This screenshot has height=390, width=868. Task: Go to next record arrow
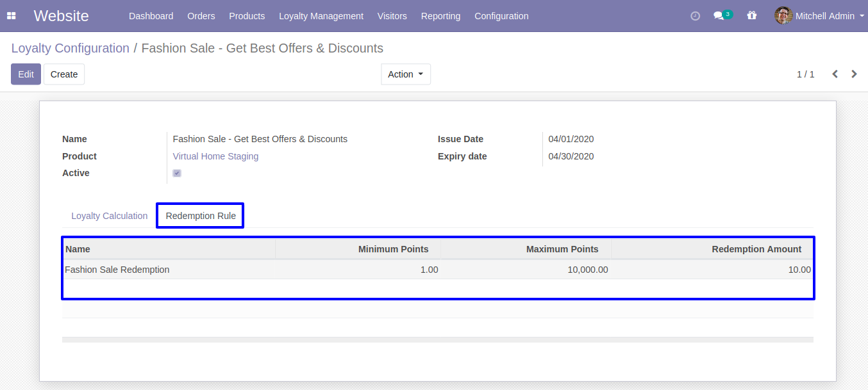tap(854, 74)
